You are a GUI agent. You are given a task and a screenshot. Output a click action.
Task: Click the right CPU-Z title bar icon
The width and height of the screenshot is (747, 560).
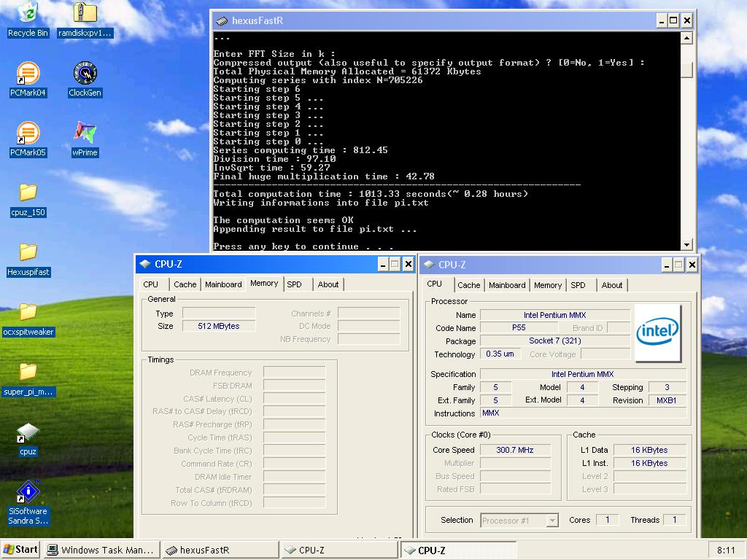429,265
